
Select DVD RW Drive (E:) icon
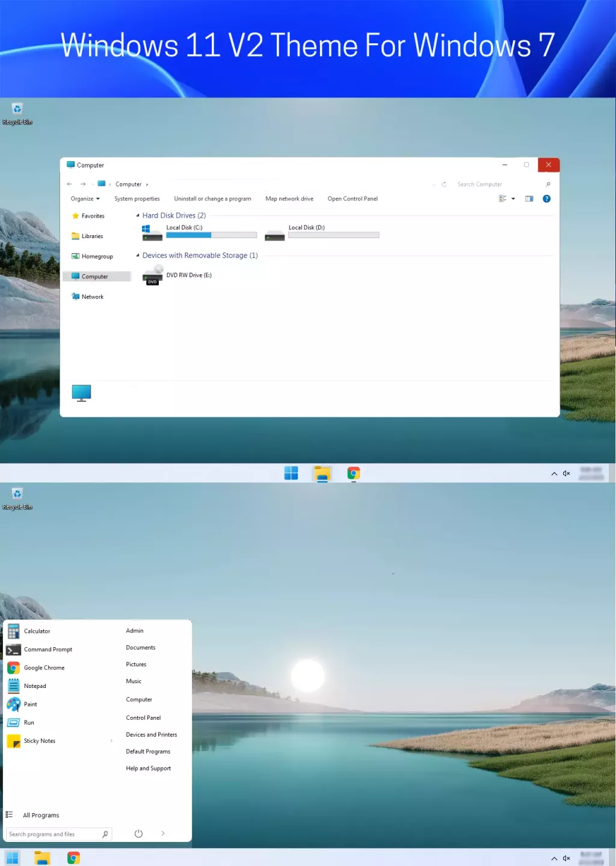click(x=153, y=276)
